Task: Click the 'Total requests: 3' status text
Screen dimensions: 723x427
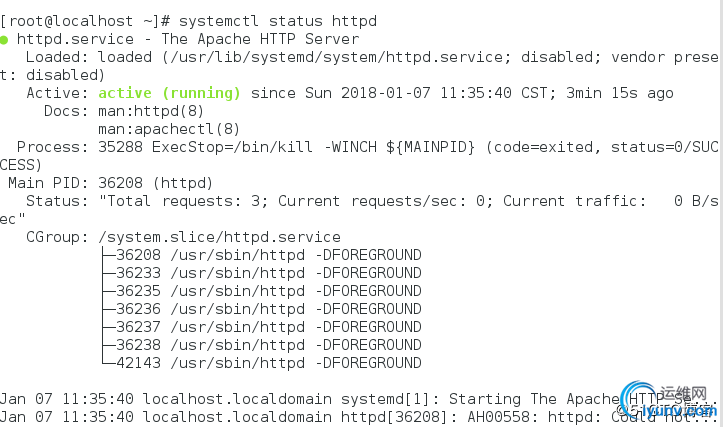Action: (x=183, y=201)
